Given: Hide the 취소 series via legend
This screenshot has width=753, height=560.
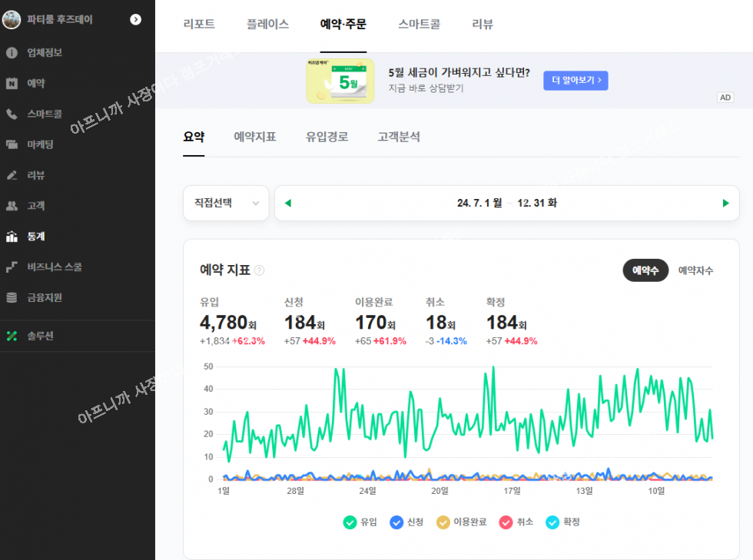Looking at the screenshot, I should [506, 522].
